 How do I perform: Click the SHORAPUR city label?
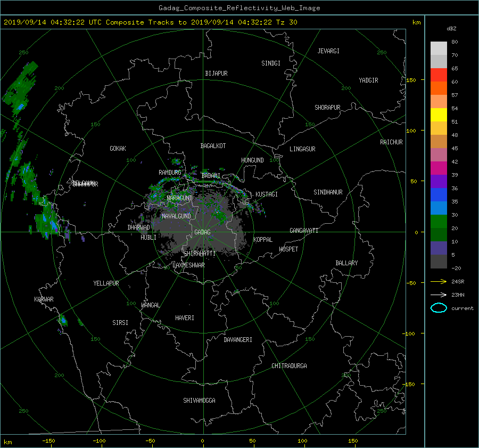(x=327, y=108)
